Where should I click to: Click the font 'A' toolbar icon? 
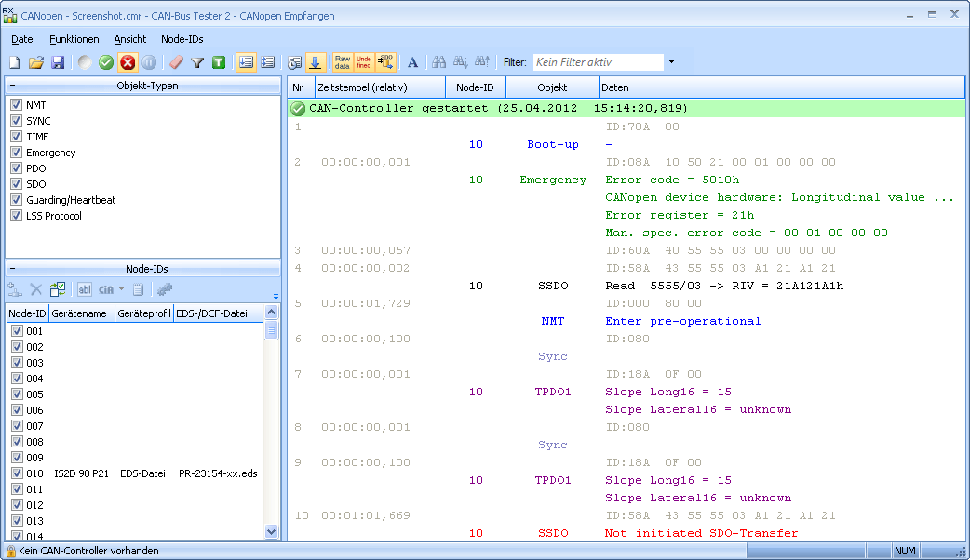413,62
